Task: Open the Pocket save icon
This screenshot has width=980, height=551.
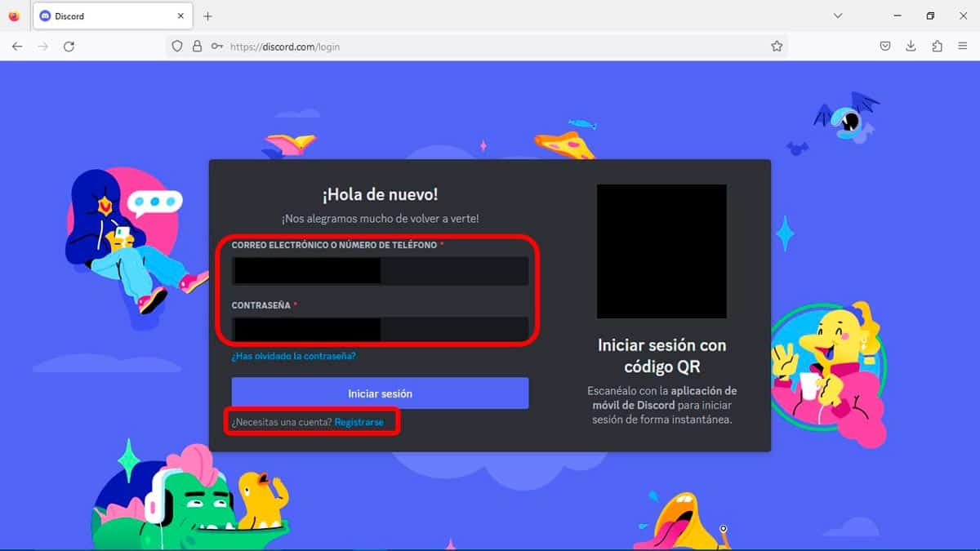Action: coord(885,47)
